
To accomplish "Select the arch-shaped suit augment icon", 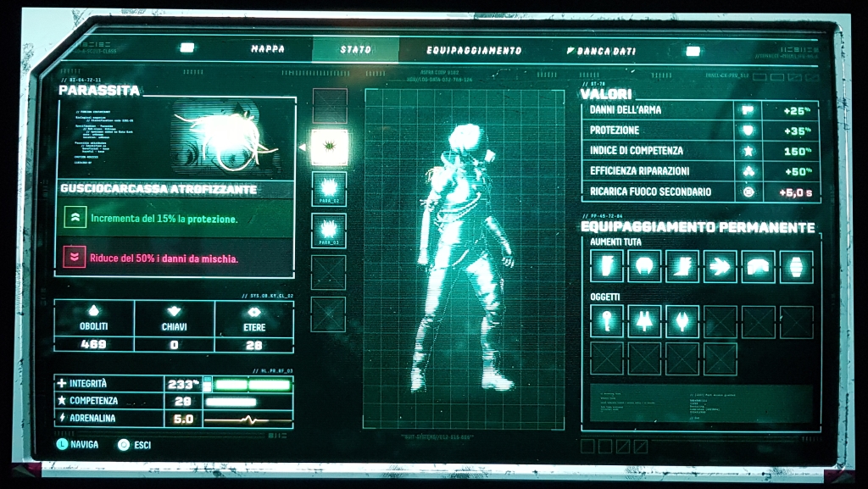I will pyautogui.click(x=758, y=267).
